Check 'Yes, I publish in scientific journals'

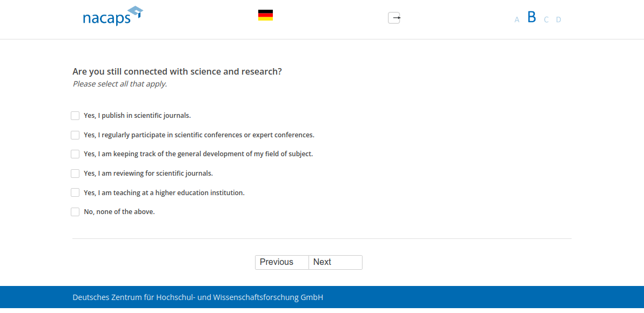75,116
